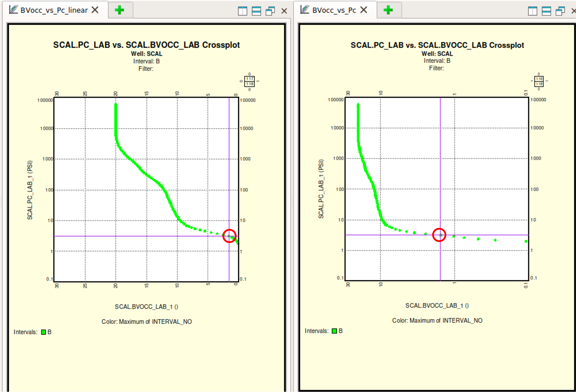576x392 pixels.
Task: Close the left pane
Action: click(284, 11)
